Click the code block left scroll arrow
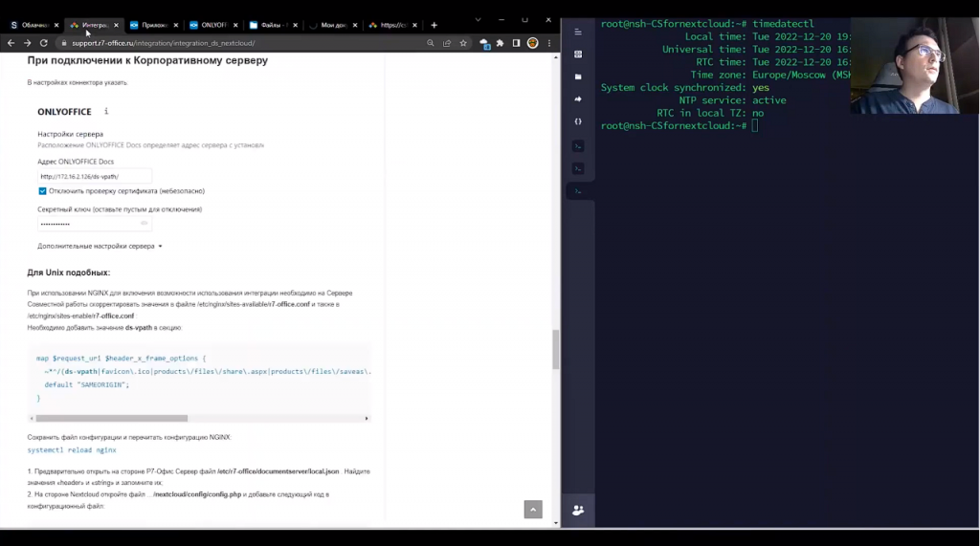The width and height of the screenshot is (980, 546). point(32,419)
